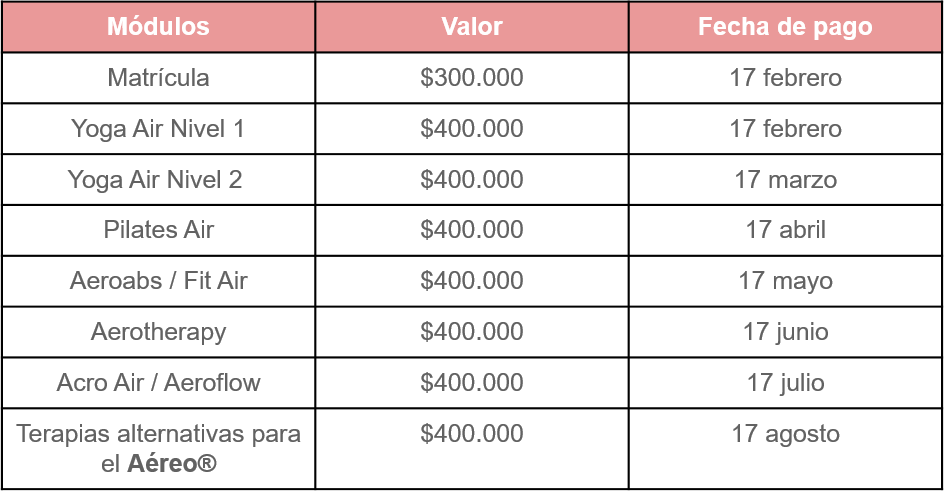Screen dimensions: 945x494
Task: Select the Matrícula cell
Action: pos(159,78)
